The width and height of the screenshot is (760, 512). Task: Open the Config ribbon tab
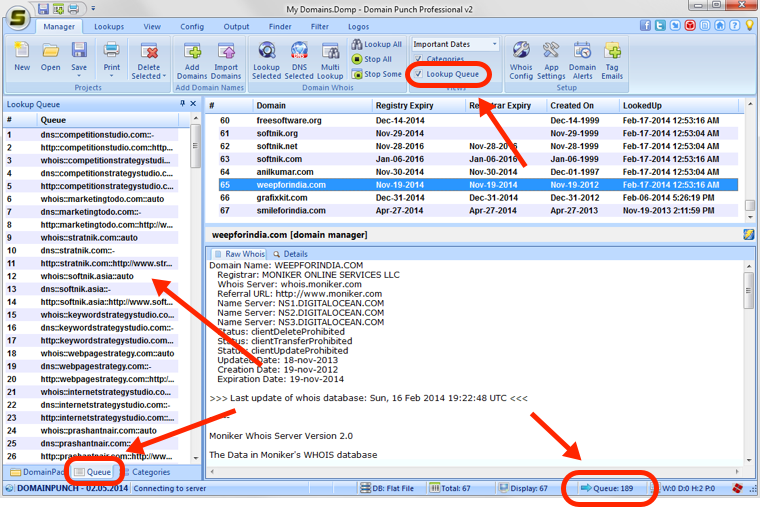(192, 27)
